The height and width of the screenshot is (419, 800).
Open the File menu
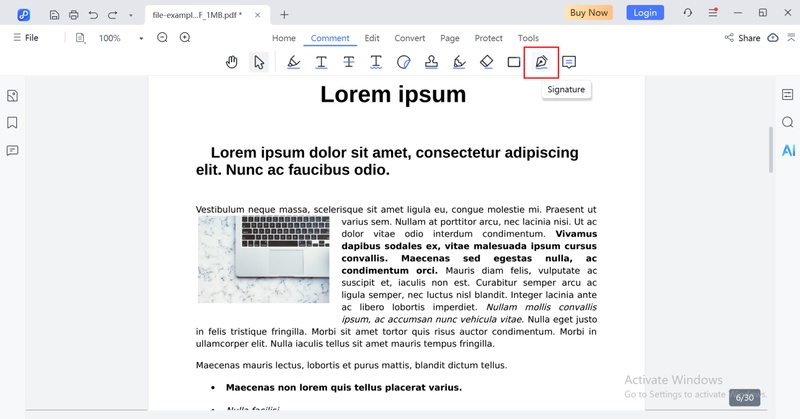pos(25,38)
